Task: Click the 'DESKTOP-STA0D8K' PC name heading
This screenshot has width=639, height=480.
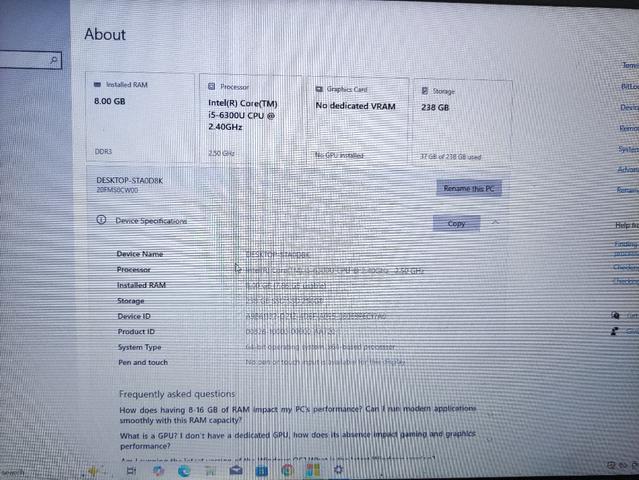Action: [x=130, y=181]
